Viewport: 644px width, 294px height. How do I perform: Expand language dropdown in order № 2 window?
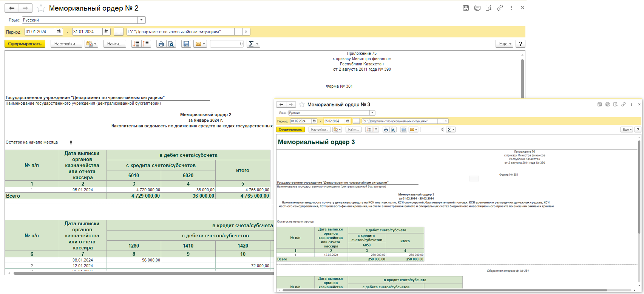[x=142, y=20]
